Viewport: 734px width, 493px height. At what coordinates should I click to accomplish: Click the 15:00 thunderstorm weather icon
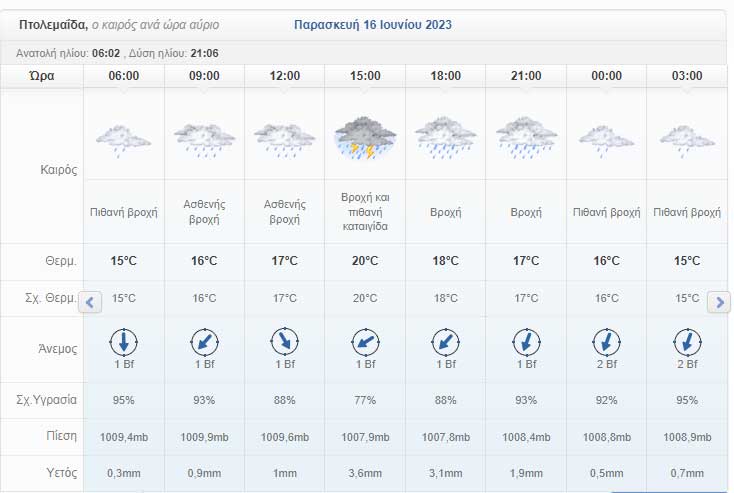[365, 138]
